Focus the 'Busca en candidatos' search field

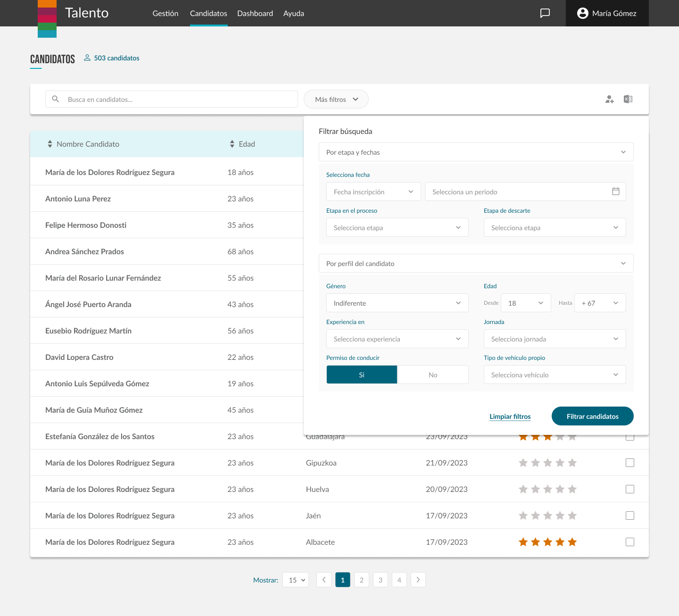point(179,100)
